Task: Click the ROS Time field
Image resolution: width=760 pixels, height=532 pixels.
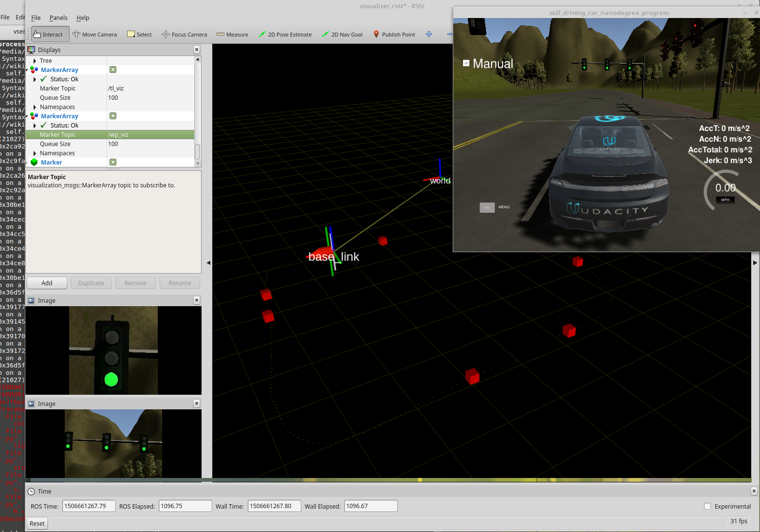Action: 89,506
